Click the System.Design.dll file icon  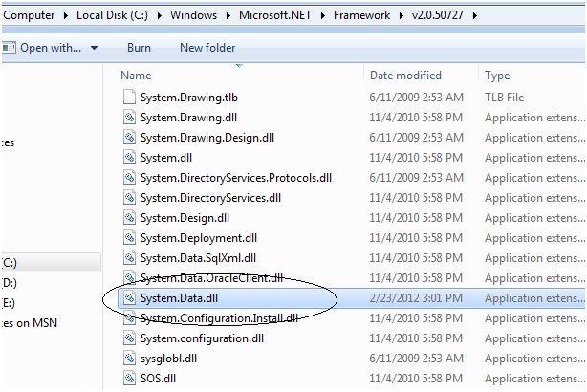pyautogui.click(x=130, y=218)
